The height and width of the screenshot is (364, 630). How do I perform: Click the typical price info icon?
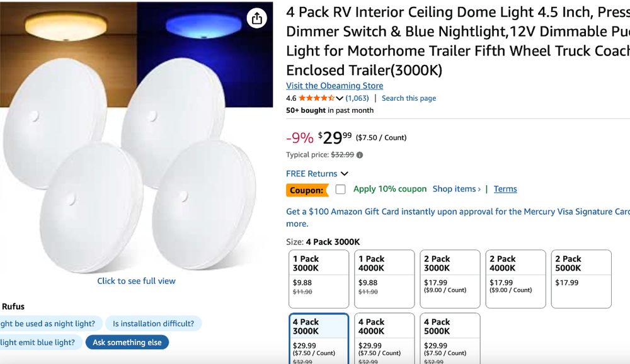coord(360,155)
